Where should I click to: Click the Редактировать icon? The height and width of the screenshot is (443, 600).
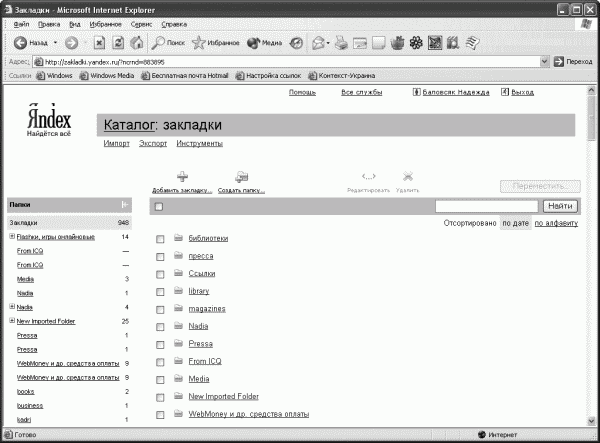tap(368, 176)
